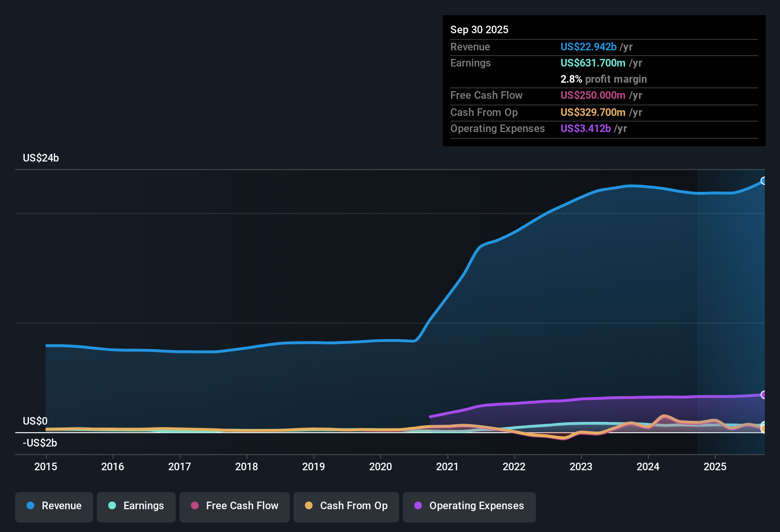780x532 pixels.
Task: Click the US$24b axis label
Action: click(x=41, y=158)
